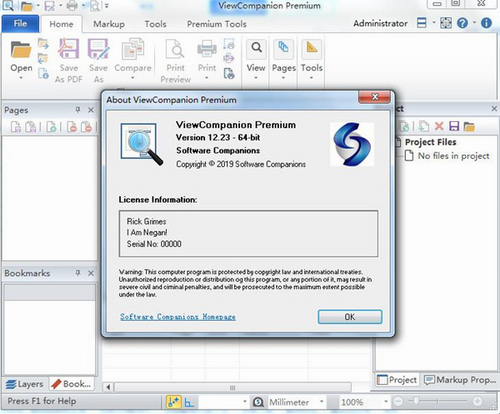Toggle the ortho mode button in status bar
500x414 pixels.
(189, 402)
